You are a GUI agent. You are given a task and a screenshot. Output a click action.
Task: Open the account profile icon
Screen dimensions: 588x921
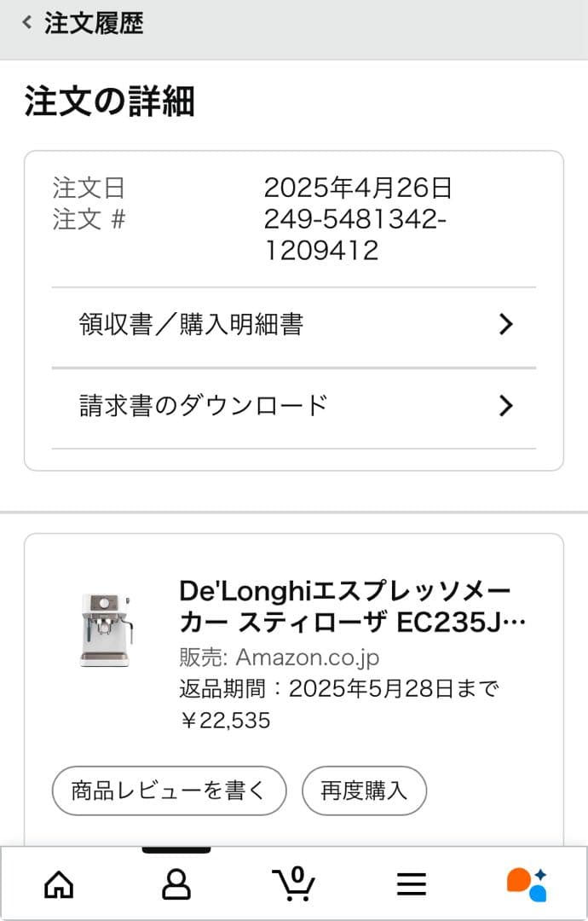tap(176, 884)
